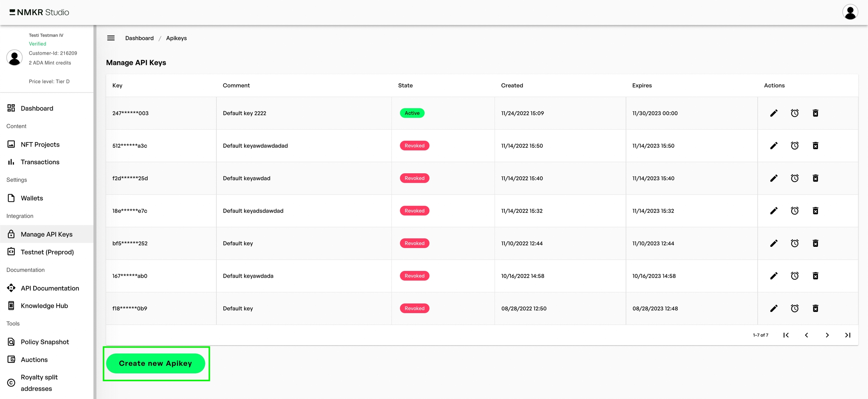Edit the Default key 2222 API key
Image resolution: width=868 pixels, height=399 pixels.
click(774, 113)
